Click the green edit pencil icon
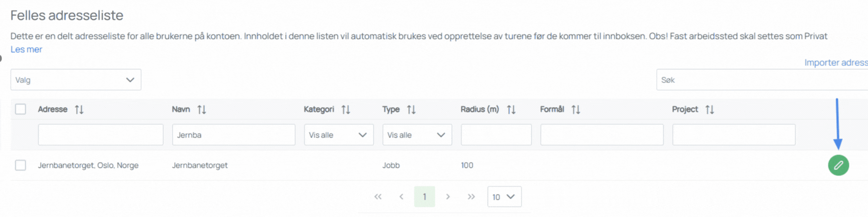Viewport: 868px width, 217px height. click(x=838, y=165)
